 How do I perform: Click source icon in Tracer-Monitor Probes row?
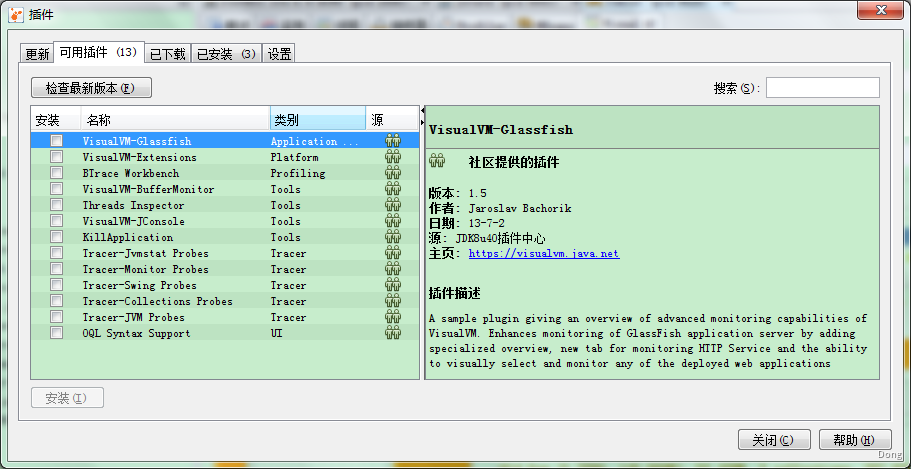tap(393, 269)
